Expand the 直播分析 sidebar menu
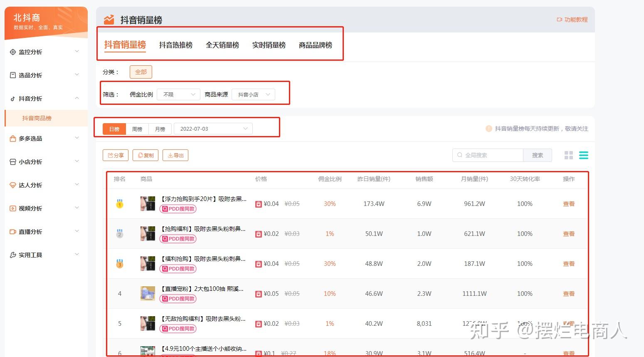This screenshot has width=644, height=357. 76,231
